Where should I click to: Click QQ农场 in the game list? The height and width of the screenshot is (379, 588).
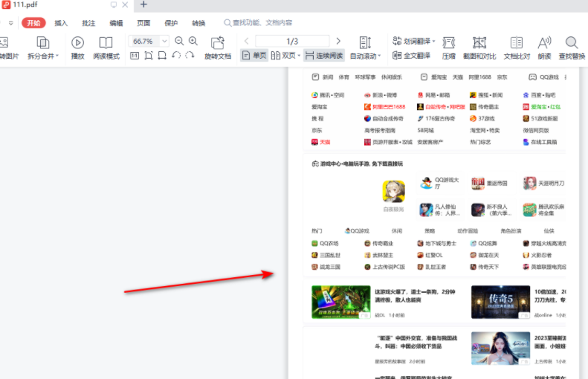pyautogui.click(x=325, y=243)
